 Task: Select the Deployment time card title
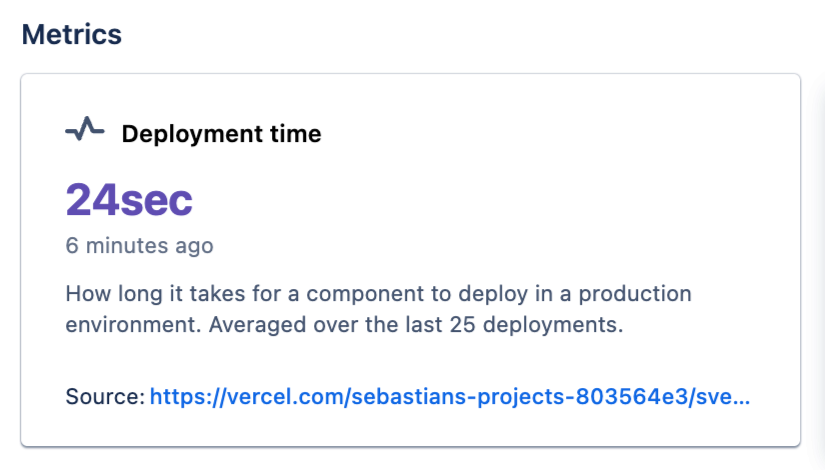click(221, 133)
